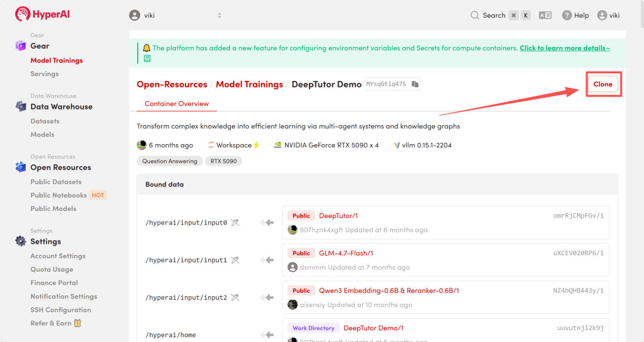Click the Open-Resources breadcrumb
Screen dimensions: 644x342
[x=172, y=84]
